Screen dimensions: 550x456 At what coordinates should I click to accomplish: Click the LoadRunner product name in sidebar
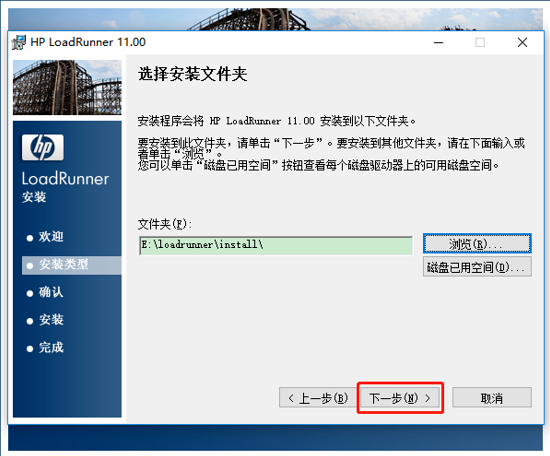coord(65,179)
